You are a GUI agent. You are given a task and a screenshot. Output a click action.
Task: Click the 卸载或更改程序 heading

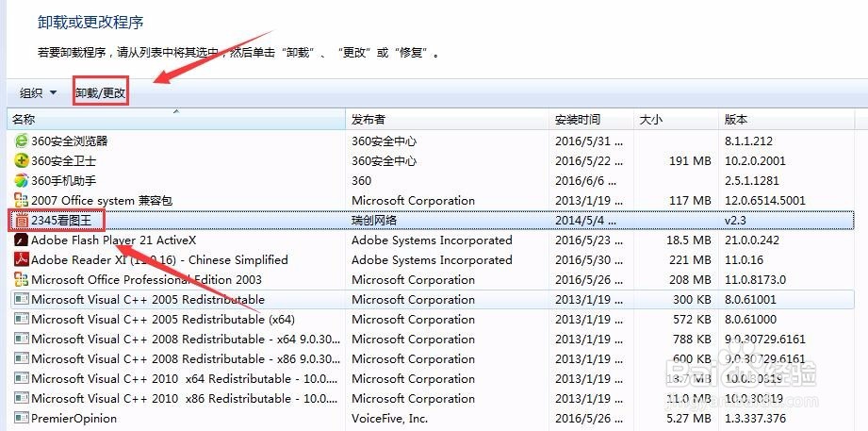coord(90,22)
